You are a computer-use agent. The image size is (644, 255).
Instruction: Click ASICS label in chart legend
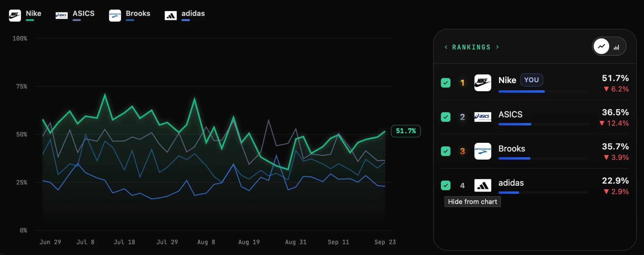pyautogui.click(x=83, y=14)
